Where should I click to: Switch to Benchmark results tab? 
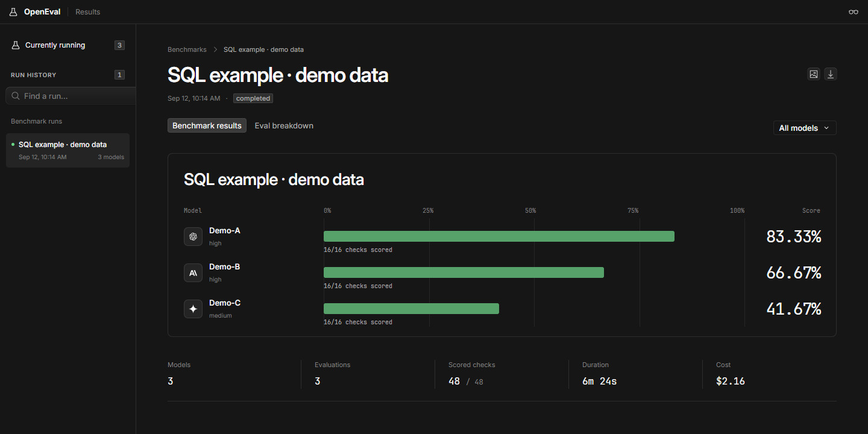pos(207,125)
